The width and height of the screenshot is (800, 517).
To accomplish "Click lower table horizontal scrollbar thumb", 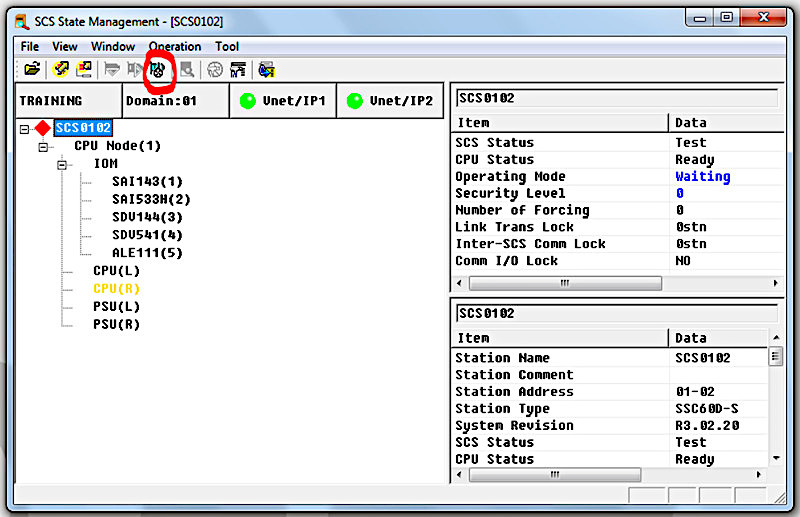I will click(555, 475).
